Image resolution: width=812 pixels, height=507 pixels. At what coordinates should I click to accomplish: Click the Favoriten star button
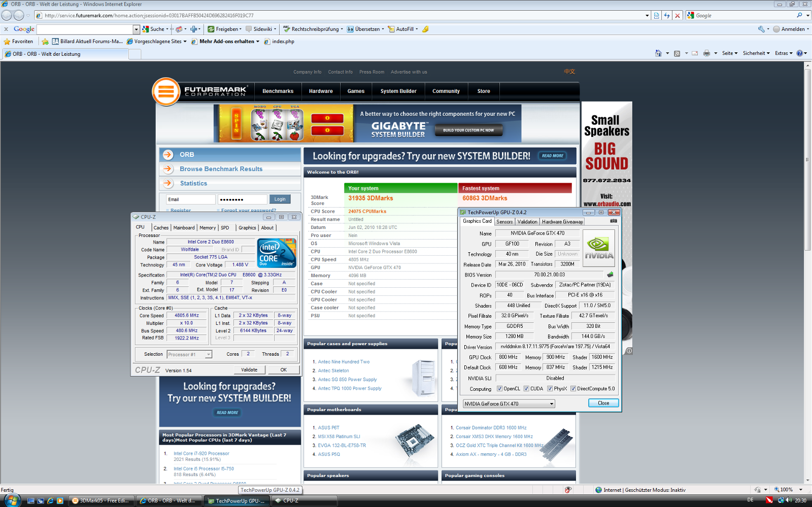point(18,42)
